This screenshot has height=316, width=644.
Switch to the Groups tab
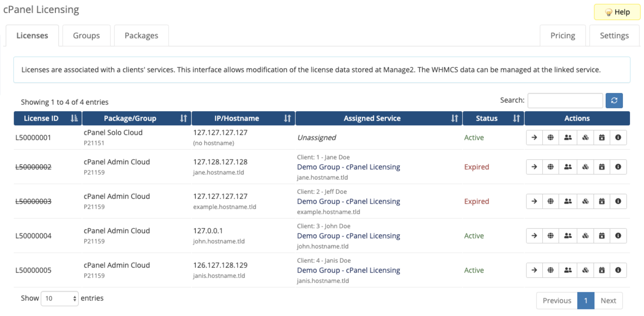point(86,35)
